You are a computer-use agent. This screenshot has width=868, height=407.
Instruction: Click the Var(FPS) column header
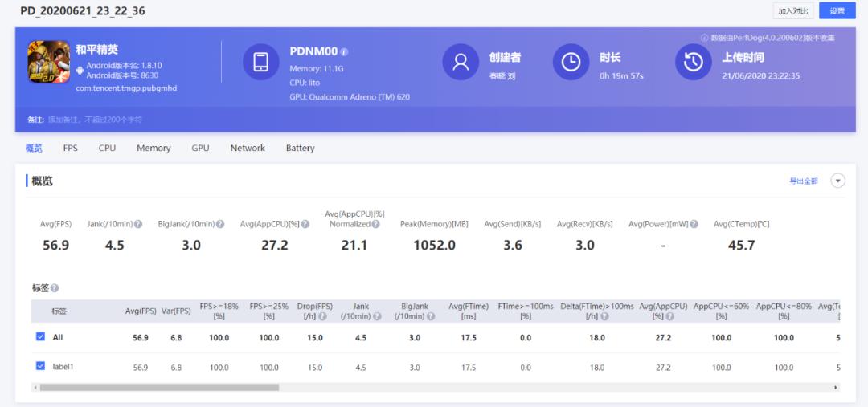coord(176,311)
